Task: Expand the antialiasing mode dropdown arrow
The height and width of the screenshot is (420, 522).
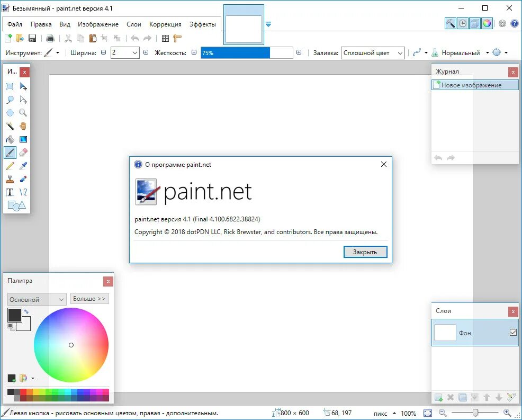Action: coord(506,52)
